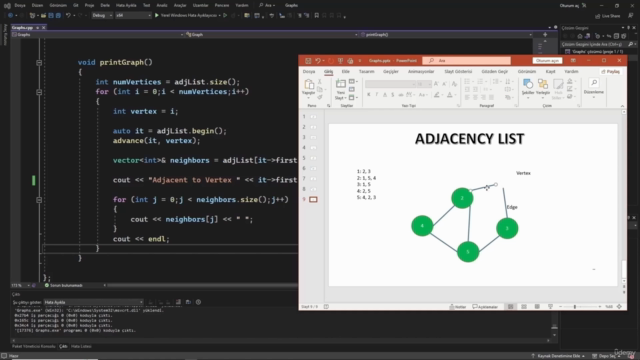Screen dimensions: 640x360
Task: Open Hata Ayıkla output source dropdown
Action: 93,302
